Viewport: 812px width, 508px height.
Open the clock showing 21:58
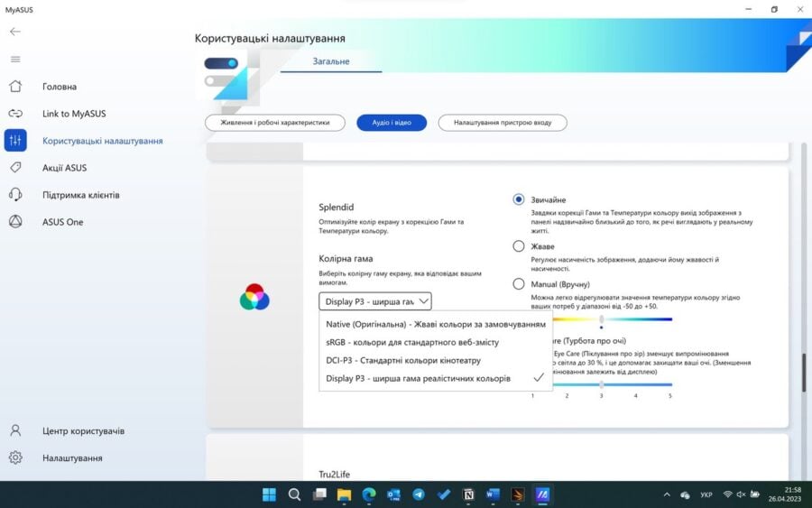click(785, 494)
